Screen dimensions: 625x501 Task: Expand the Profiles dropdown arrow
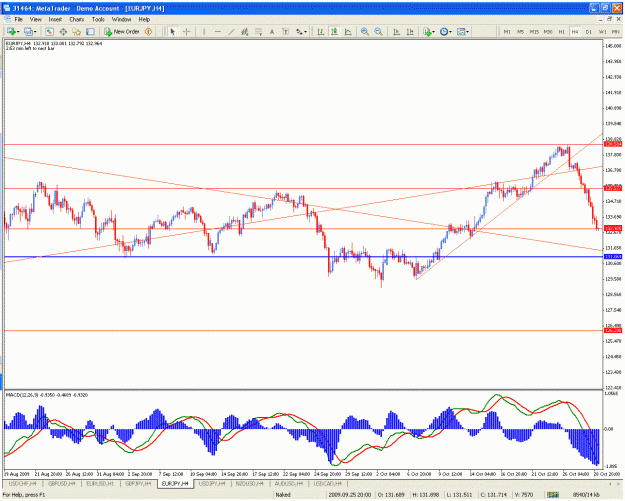point(35,31)
